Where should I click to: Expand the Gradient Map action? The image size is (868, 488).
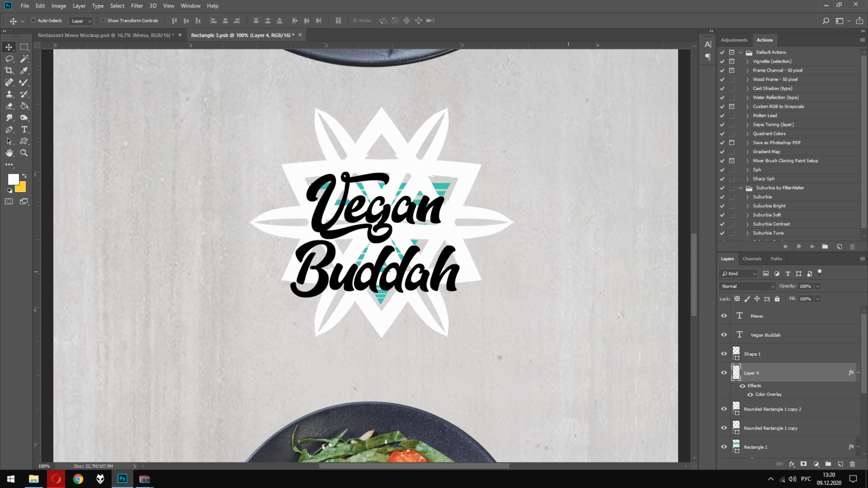point(748,152)
